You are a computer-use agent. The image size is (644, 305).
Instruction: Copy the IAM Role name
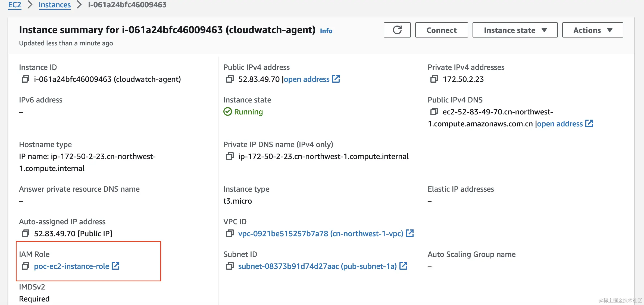25,266
